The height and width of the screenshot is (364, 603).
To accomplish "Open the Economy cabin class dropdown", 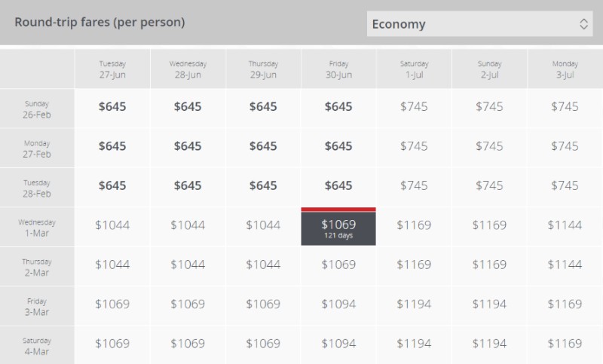I will coord(479,24).
